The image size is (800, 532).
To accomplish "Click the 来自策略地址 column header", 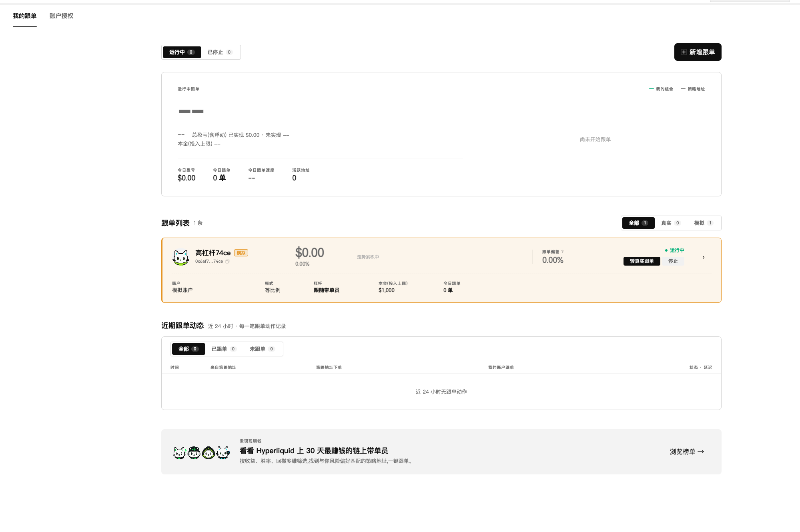I will coord(223,367).
